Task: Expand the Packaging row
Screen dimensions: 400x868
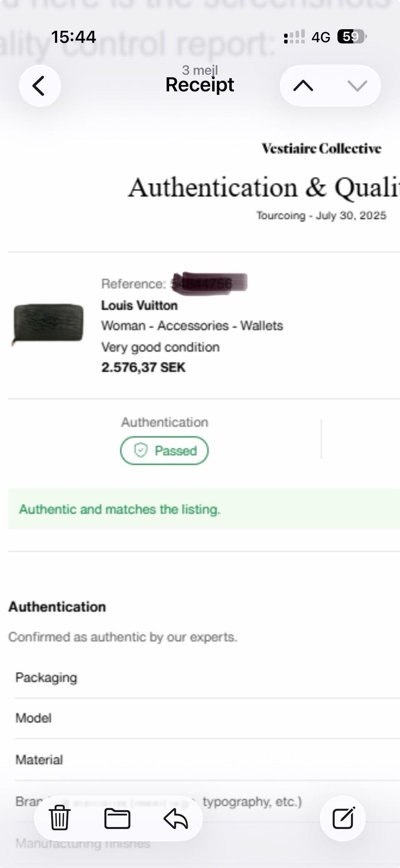Action: [x=46, y=677]
